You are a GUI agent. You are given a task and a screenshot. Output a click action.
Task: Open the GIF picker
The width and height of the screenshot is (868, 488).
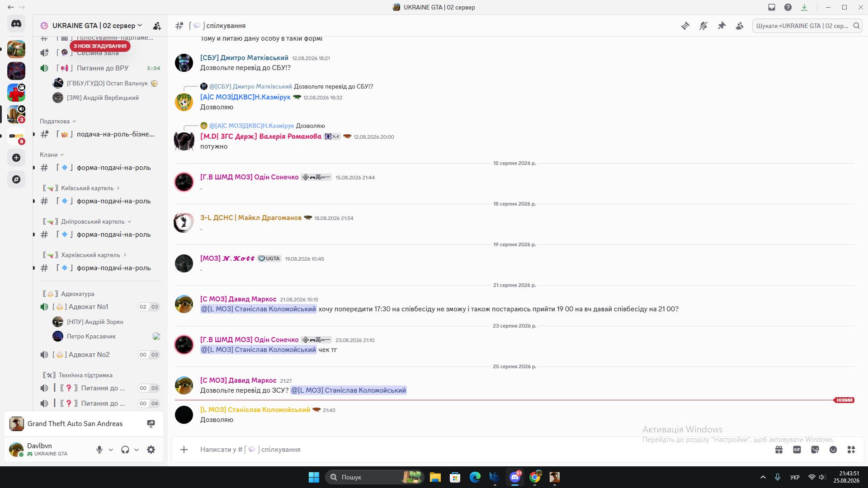(797, 450)
